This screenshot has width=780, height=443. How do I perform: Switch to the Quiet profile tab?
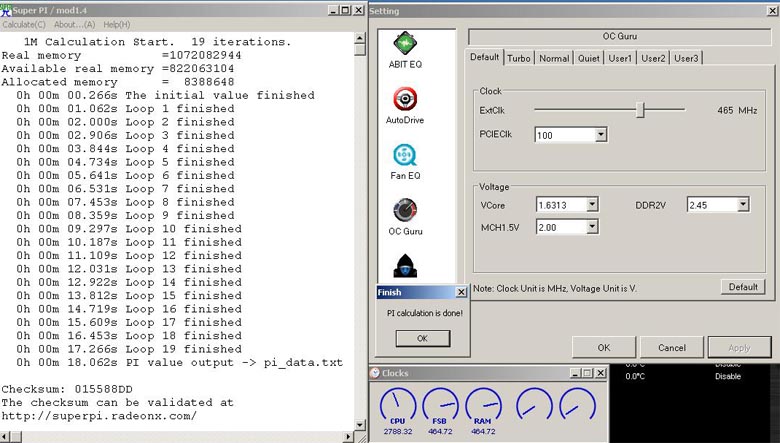click(588, 58)
